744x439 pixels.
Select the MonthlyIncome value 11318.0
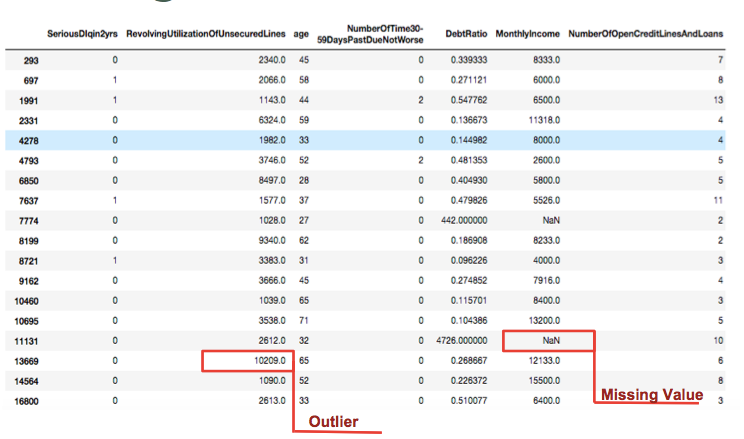[544, 120]
